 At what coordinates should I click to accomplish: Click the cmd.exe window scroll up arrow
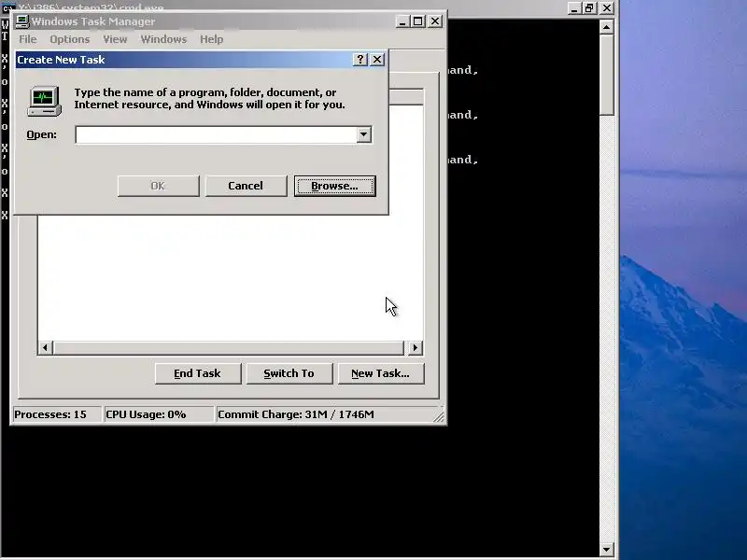606,27
